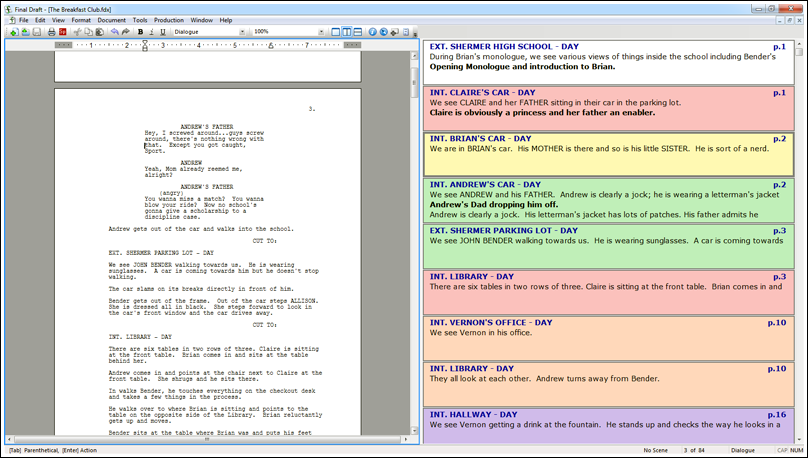The height and width of the screenshot is (458, 808).
Task: Select the INT. LIBRARY - DAY p.10 scene card
Action: click(609, 384)
